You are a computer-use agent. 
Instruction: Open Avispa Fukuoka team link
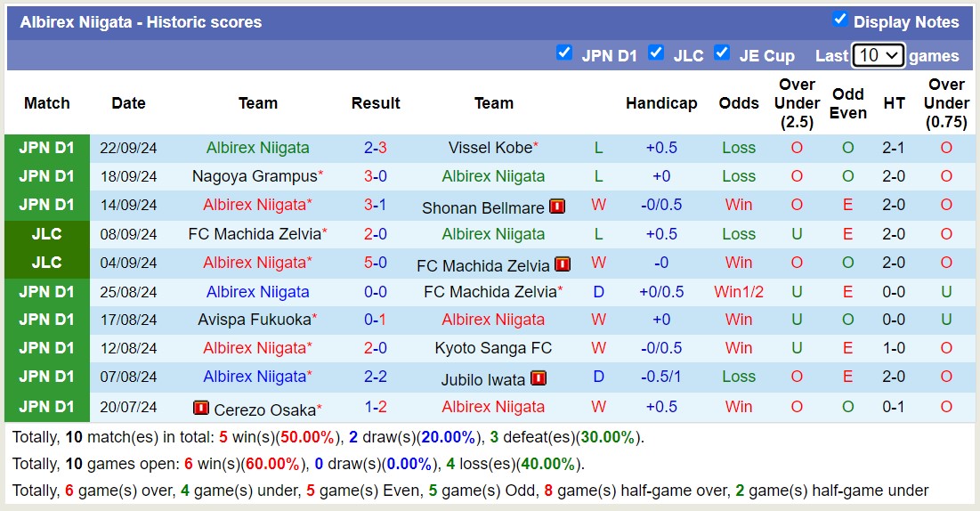tap(255, 320)
